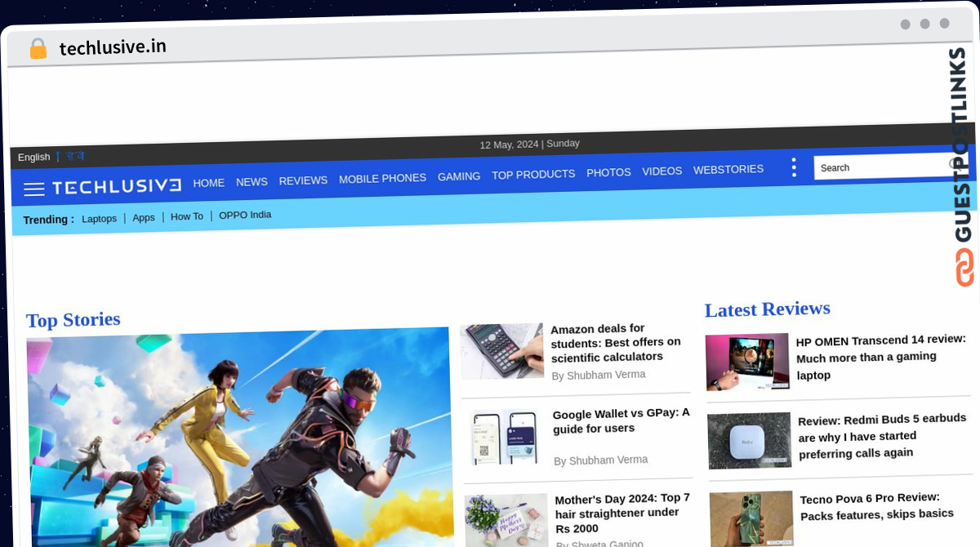Select TOP PRODUCTS in the nav bar

tap(533, 174)
